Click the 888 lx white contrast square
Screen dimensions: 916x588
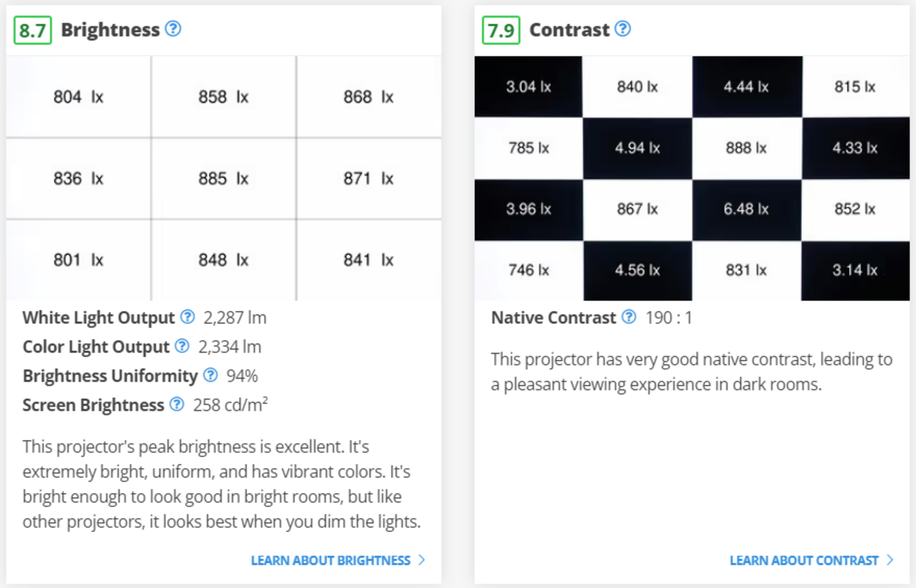point(746,148)
